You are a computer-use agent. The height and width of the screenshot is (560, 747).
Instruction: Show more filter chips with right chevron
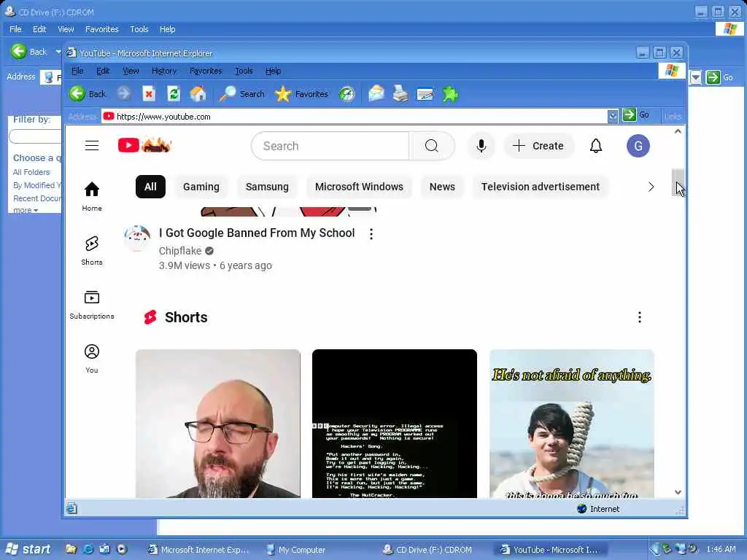point(651,187)
